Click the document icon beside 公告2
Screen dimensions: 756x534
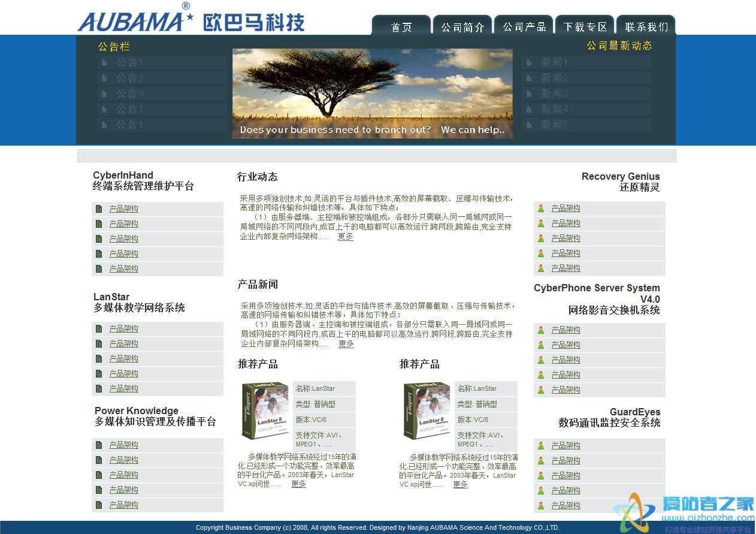tap(105, 78)
